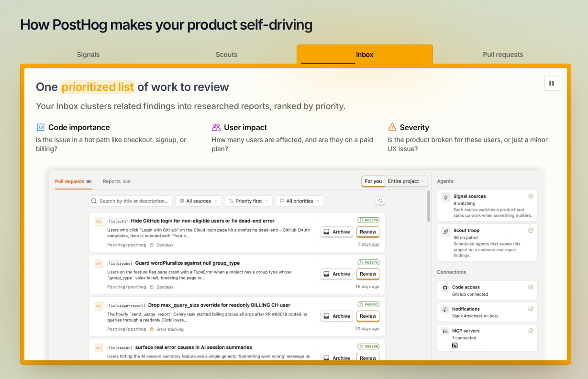
Task: Review the Guard wordPluralize pull request
Action: [x=368, y=274]
